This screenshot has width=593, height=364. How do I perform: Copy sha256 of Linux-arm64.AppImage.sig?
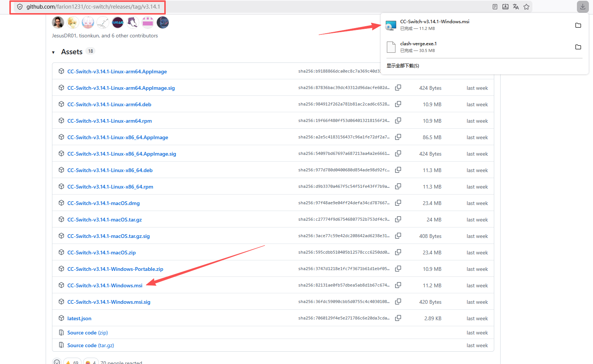[398, 88]
